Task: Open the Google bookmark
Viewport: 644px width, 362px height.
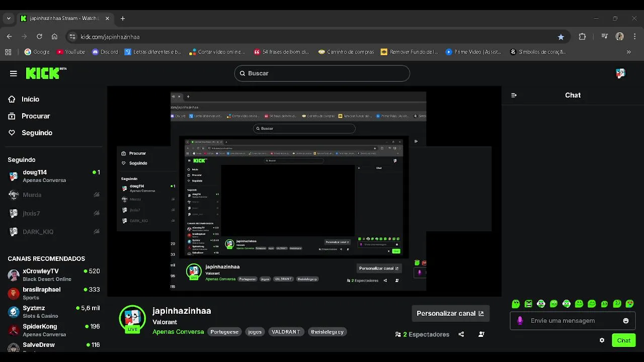Action: 37,52
